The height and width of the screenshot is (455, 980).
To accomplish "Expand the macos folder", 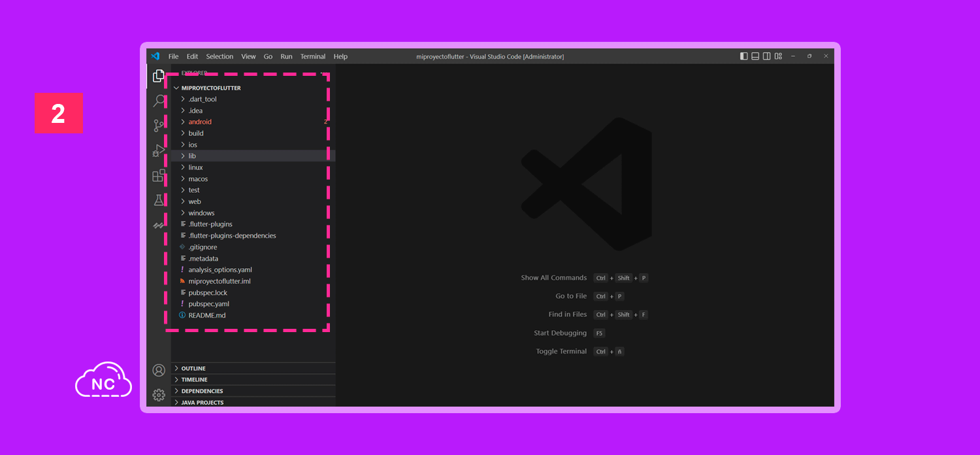I will [x=253, y=178].
